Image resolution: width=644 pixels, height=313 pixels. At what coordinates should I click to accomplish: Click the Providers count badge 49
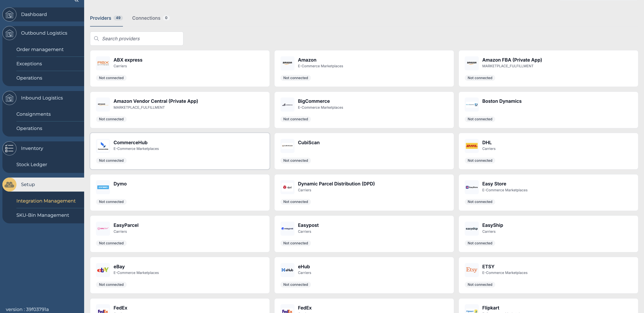coord(118,18)
